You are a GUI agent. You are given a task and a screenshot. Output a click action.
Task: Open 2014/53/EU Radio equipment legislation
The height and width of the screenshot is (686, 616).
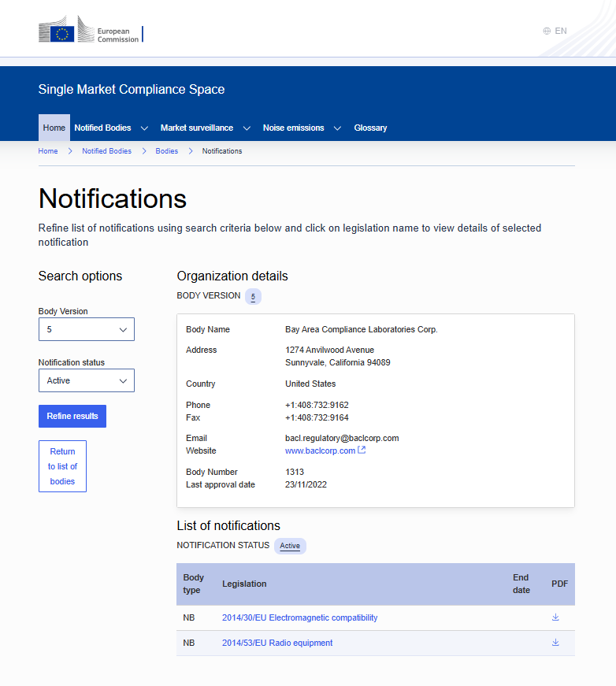pyautogui.click(x=277, y=643)
